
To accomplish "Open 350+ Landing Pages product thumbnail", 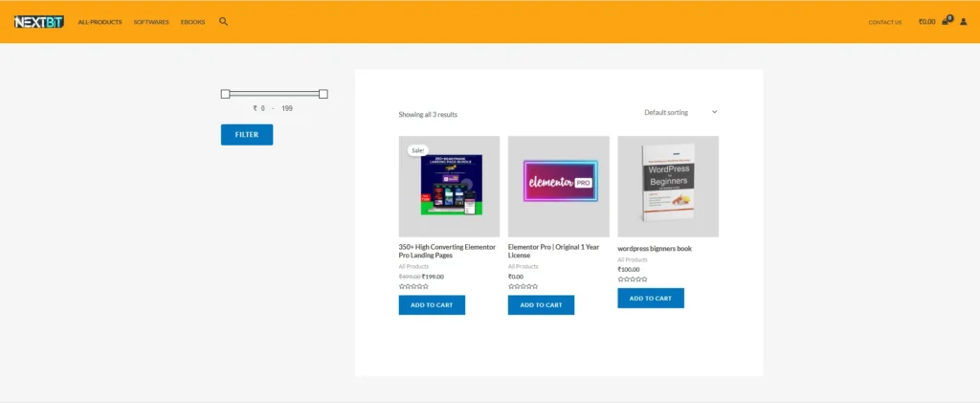I will [x=450, y=187].
